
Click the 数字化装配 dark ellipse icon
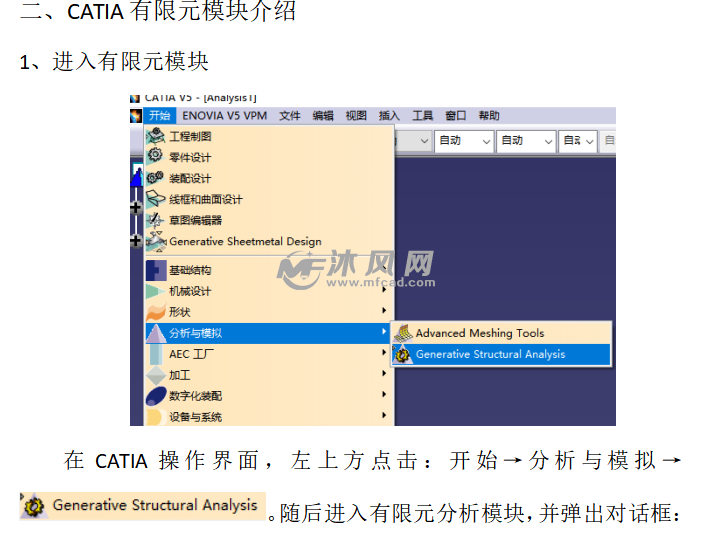coord(156,396)
